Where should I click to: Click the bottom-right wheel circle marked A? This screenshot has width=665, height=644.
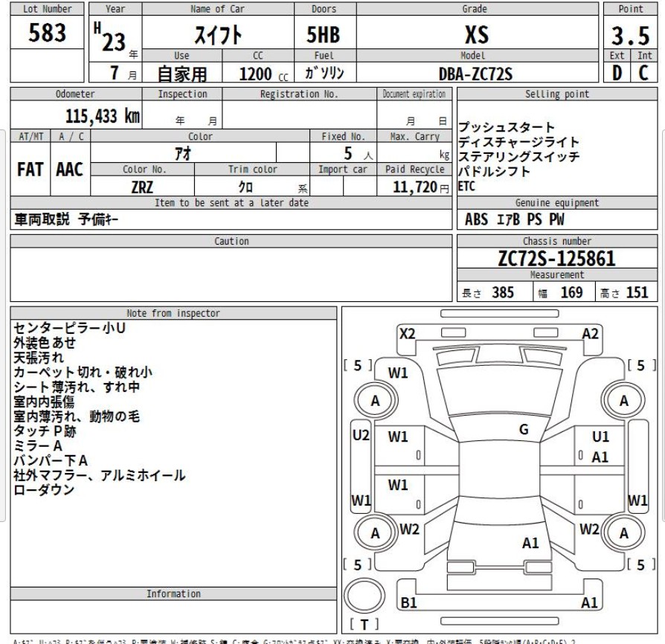[x=623, y=532]
